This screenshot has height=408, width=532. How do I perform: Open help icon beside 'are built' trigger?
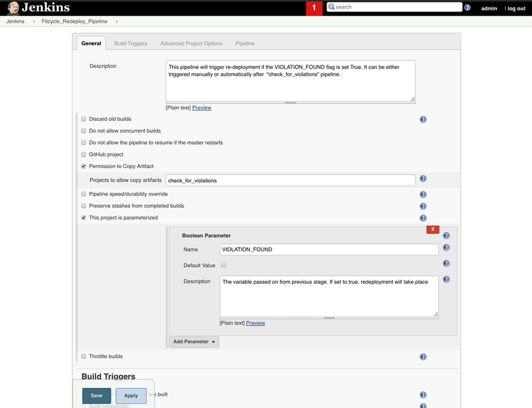pyautogui.click(x=423, y=395)
